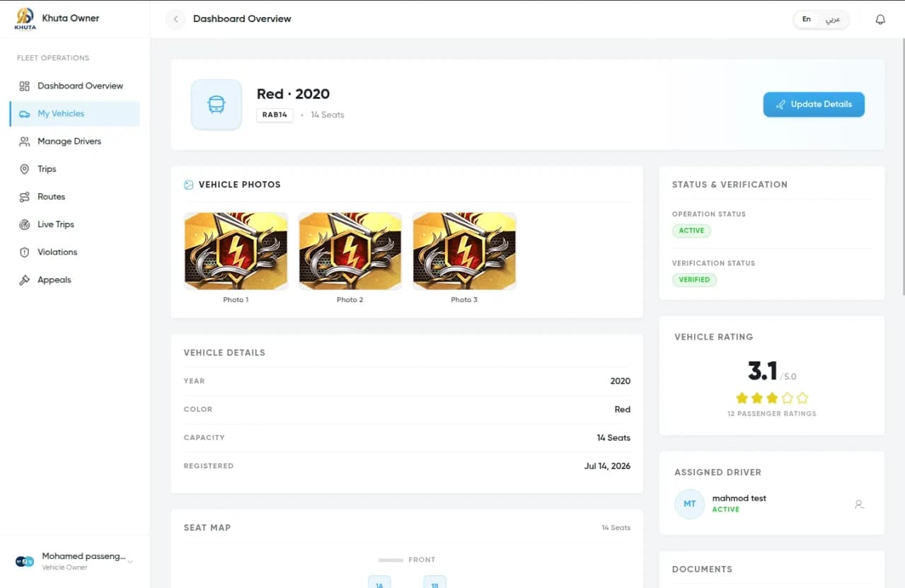
Task: Open Live Trips page
Action: pyautogui.click(x=74, y=224)
